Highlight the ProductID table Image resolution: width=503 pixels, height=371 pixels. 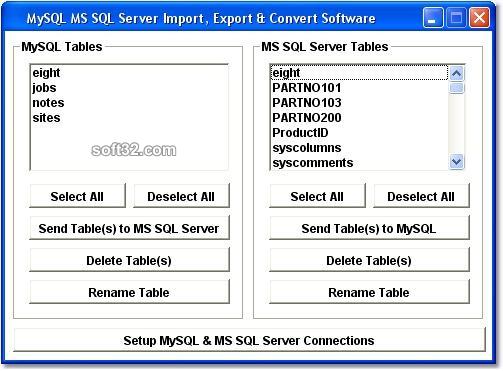click(x=359, y=133)
